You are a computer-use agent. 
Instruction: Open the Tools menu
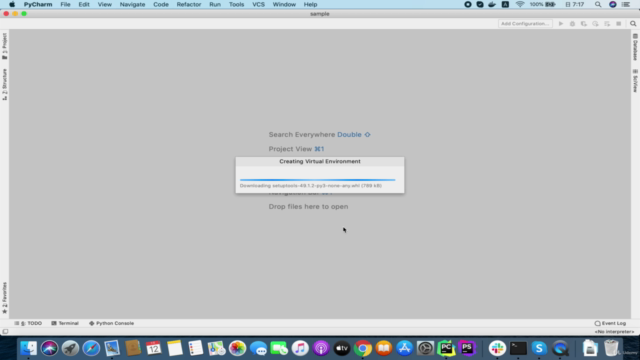tap(236, 4)
